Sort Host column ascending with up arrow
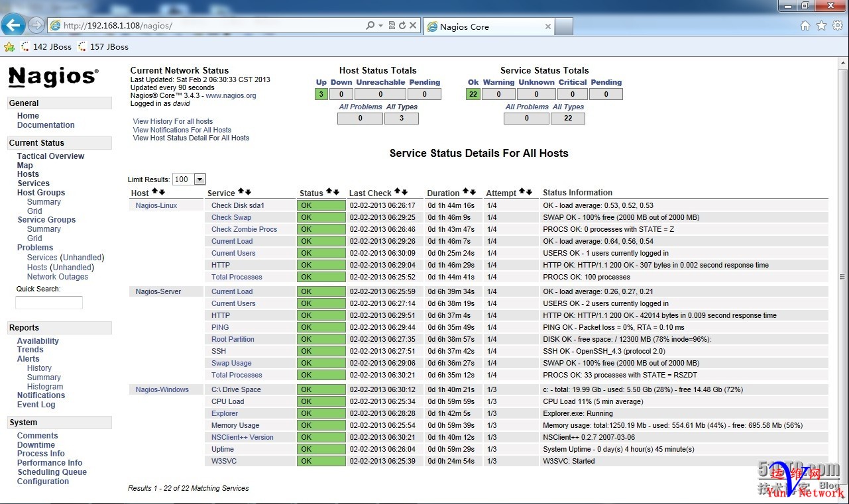The width and height of the screenshot is (849, 504). [x=154, y=192]
